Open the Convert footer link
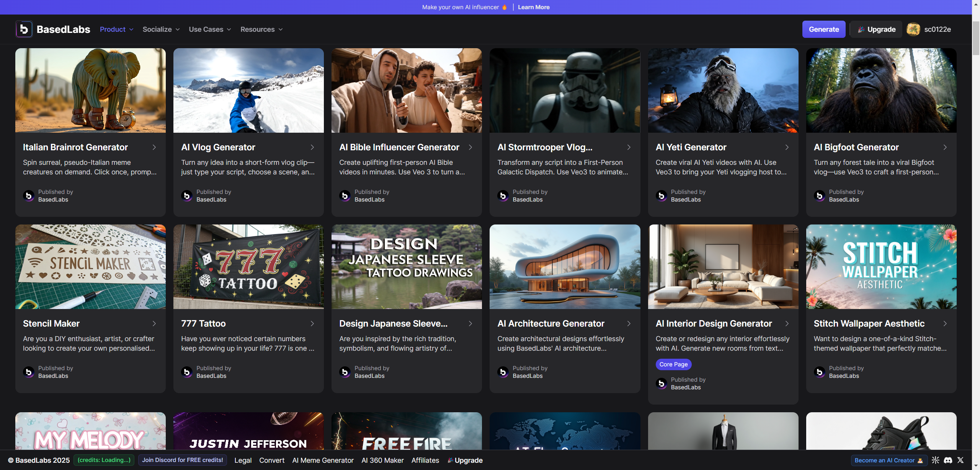The image size is (980, 470). pos(272,460)
